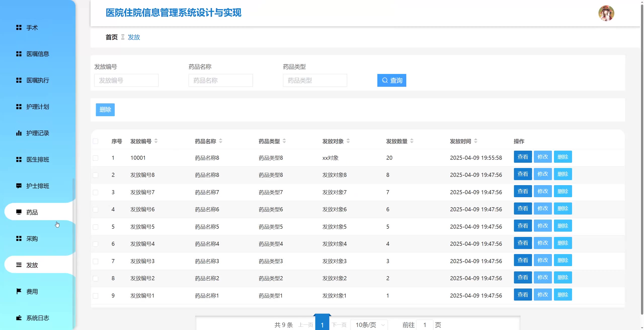Open the user avatar in header
644x330 pixels.
coord(606,13)
